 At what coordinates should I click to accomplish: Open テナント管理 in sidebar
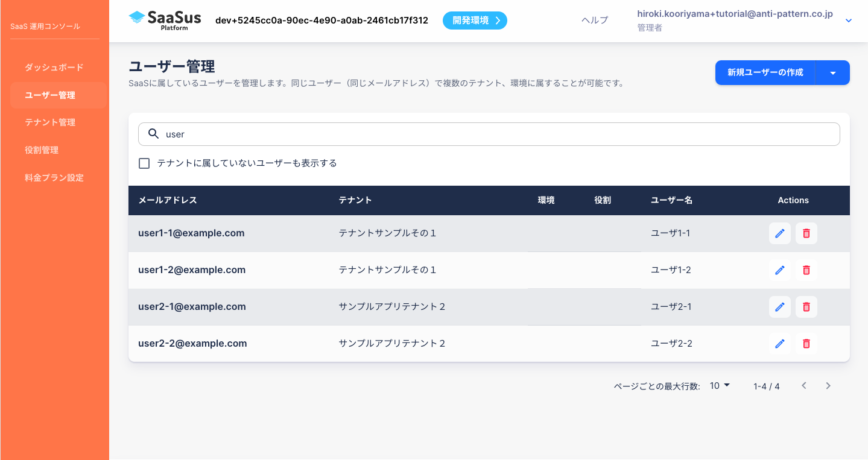pyautogui.click(x=50, y=122)
